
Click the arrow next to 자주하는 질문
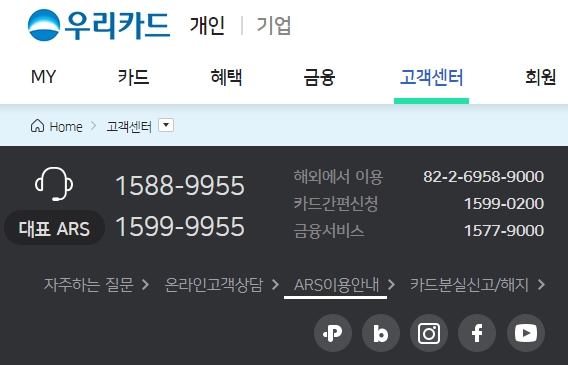tap(146, 285)
